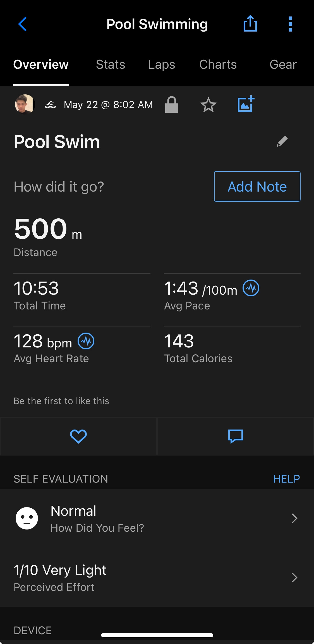Image resolution: width=314 pixels, height=644 pixels.
Task: Tap the Avg Heart Rate chart icon
Action: click(x=86, y=341)
